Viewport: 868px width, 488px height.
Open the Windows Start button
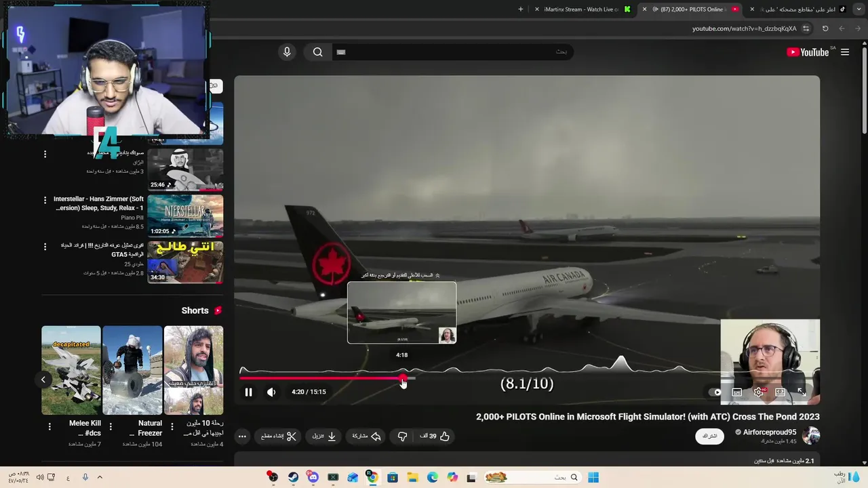point(593,477)
